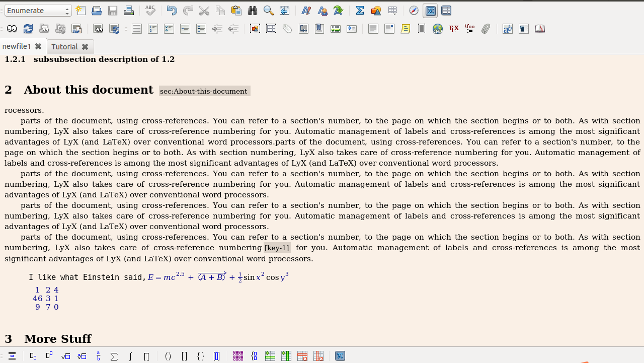Switch to Tutorial tab

(64, 47)
